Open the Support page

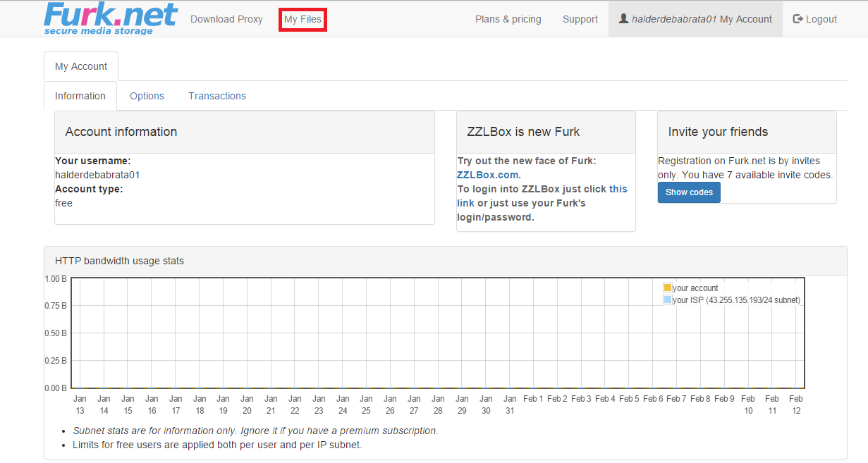(x=580, y=19)
